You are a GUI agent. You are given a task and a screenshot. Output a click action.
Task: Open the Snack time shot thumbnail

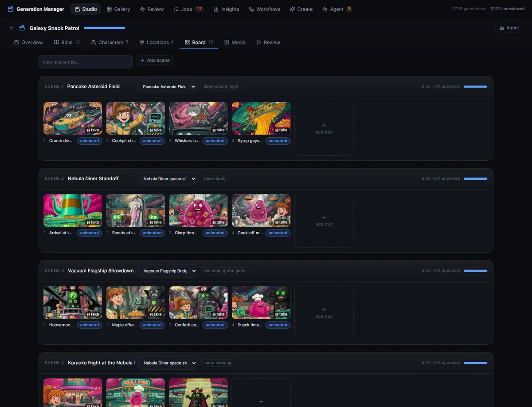[261, 303]
